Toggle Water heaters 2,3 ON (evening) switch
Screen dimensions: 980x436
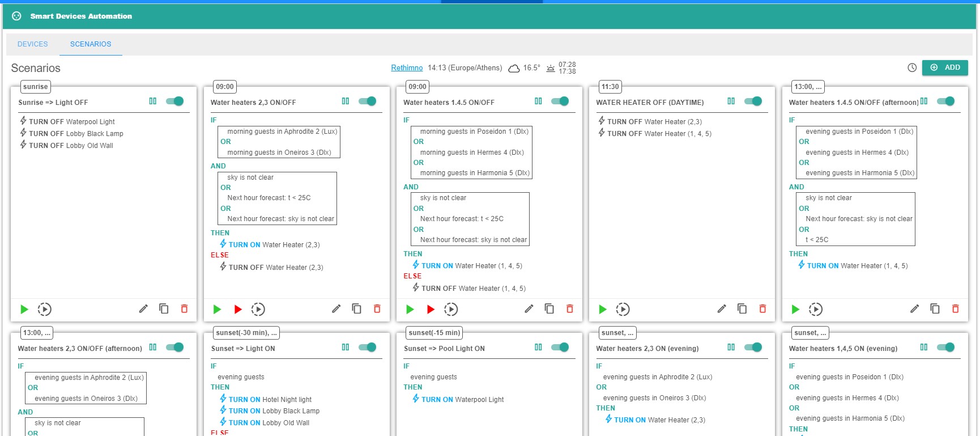tap(753, 348)
